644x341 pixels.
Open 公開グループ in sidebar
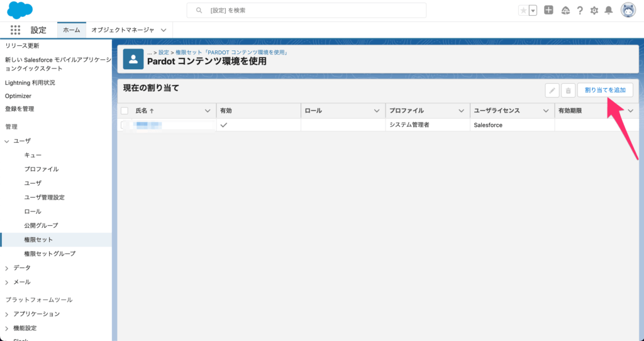41,225
